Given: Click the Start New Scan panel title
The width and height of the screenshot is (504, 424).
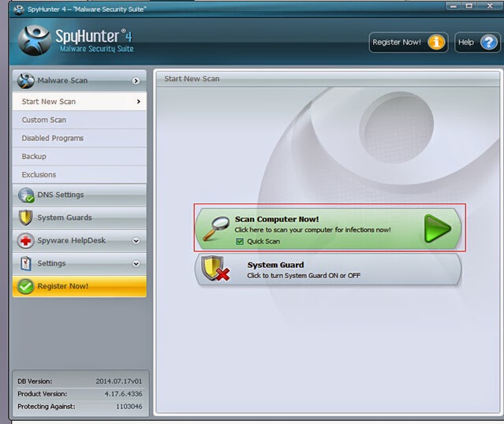Looking at the screenshot, I should pos(192,79).
